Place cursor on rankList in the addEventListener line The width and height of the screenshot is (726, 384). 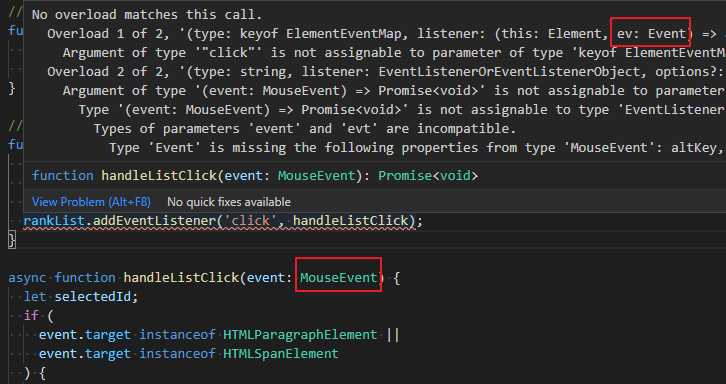54,220
